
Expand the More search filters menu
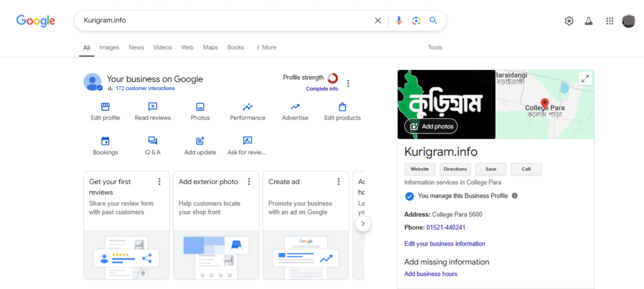coord(266,47)
